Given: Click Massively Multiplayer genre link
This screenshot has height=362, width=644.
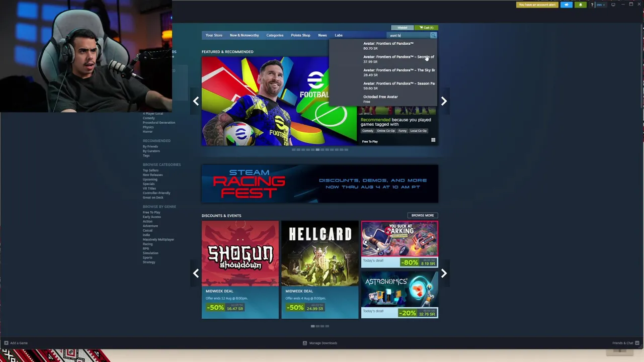Looking at the screenshot, I should tap(158, 239).
